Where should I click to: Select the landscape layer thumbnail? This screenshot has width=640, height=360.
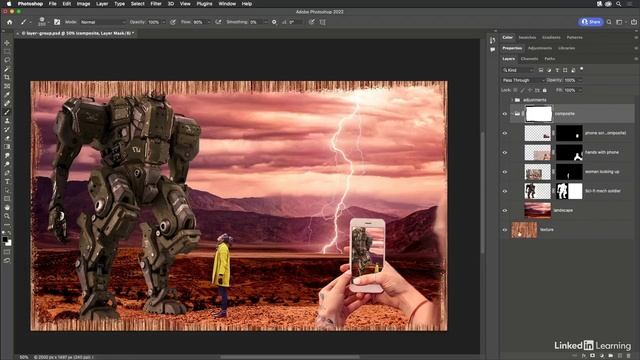coord(538,211)
